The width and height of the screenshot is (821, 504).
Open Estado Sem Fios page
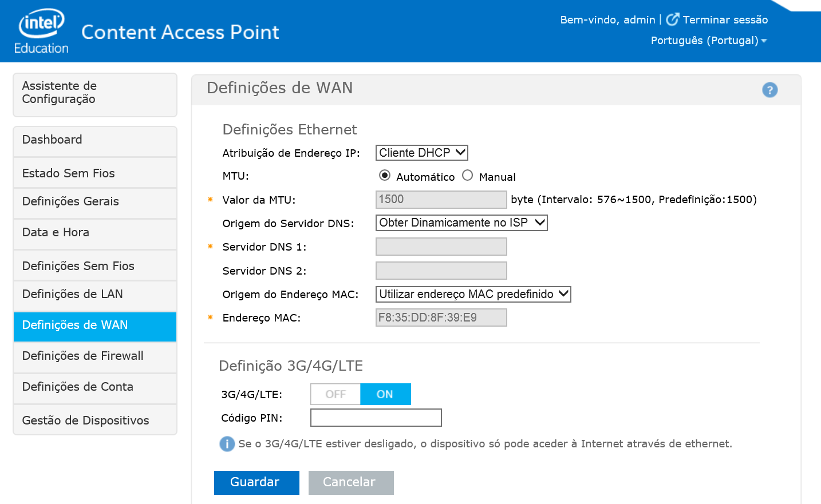(x=95, y=173)
